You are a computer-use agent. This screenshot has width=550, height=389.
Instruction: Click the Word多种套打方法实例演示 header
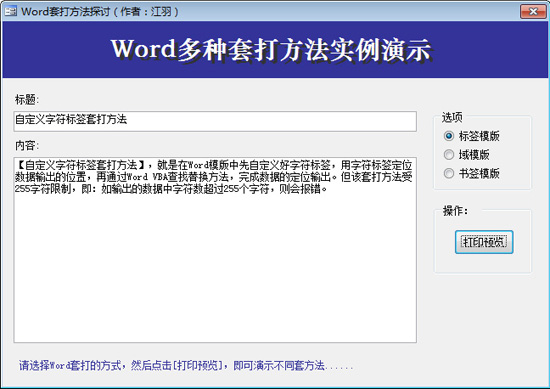coord(271,50)
